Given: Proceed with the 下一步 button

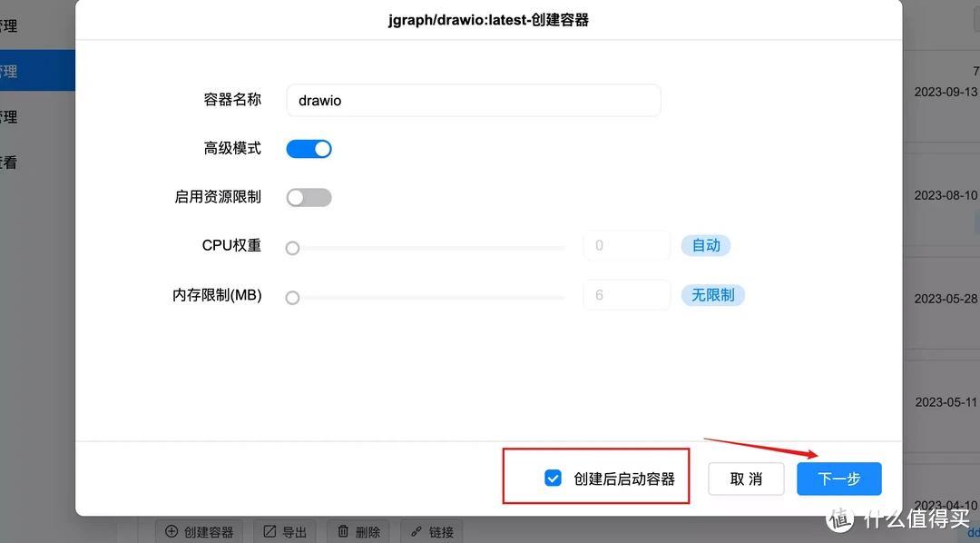Looking at the screenshot, I should coord(838,479).
